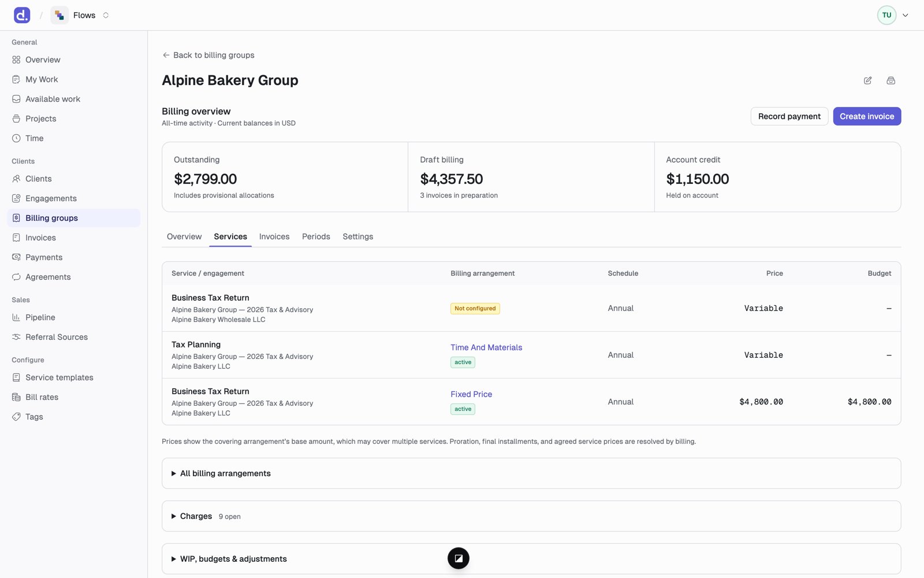Open Agreements in the sidebar
The height and width of the screenshot is (578, 924).
pos(73,277)
